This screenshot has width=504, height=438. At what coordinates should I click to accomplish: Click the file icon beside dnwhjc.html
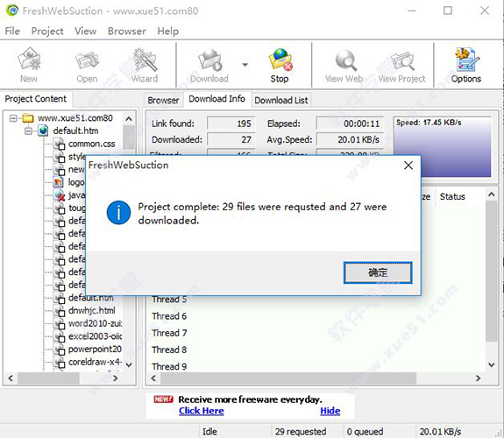[x=59, y=311]
